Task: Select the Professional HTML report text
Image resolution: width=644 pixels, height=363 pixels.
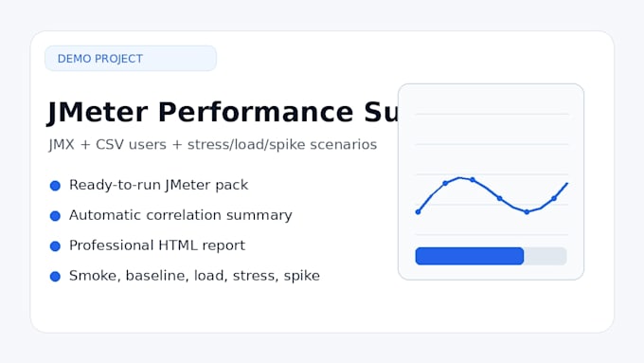Action: click(x=157, y=245)
